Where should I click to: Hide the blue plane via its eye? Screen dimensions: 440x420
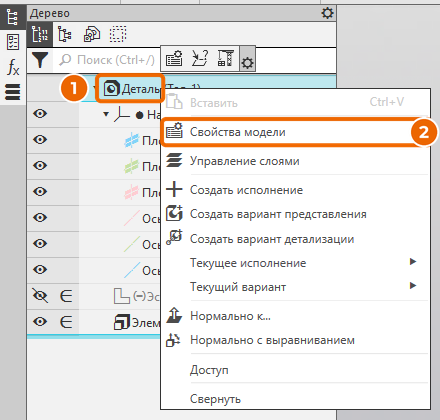(x=40, y=139)
